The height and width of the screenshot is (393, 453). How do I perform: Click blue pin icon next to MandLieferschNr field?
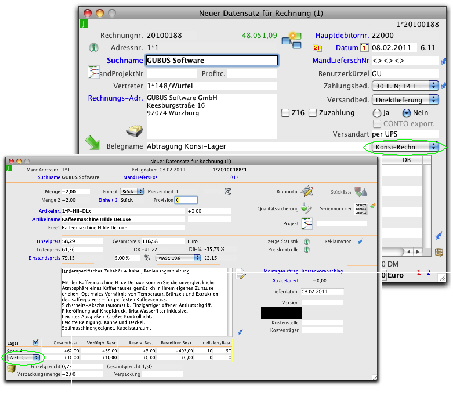point(443,61)
